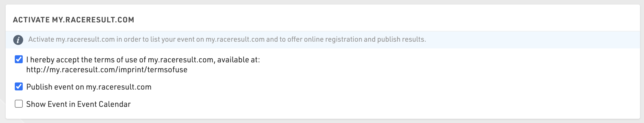The height and width of the screenshot is (123, 644).
Task: Click the 'Publish event' words in second option
Action: (x=50, y=87)
